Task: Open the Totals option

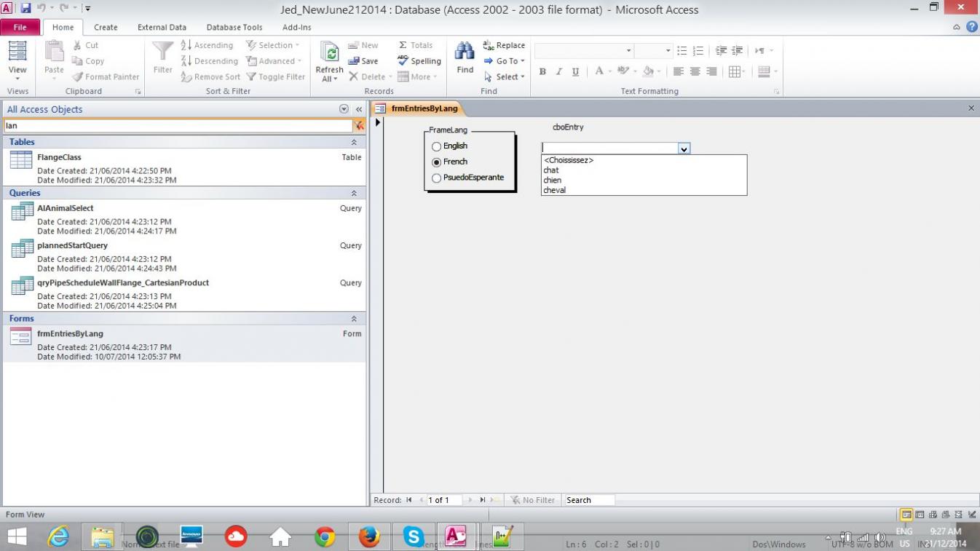Action: [x=415, y=45]
